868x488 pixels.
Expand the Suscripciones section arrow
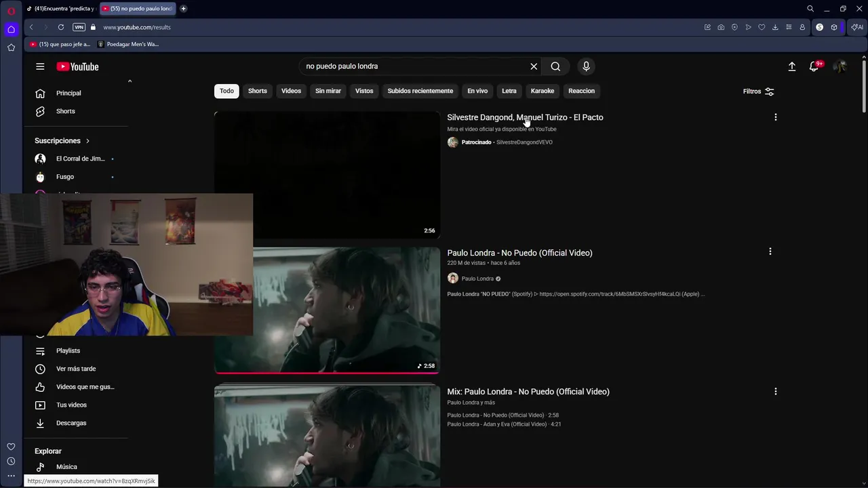point(87,141)
